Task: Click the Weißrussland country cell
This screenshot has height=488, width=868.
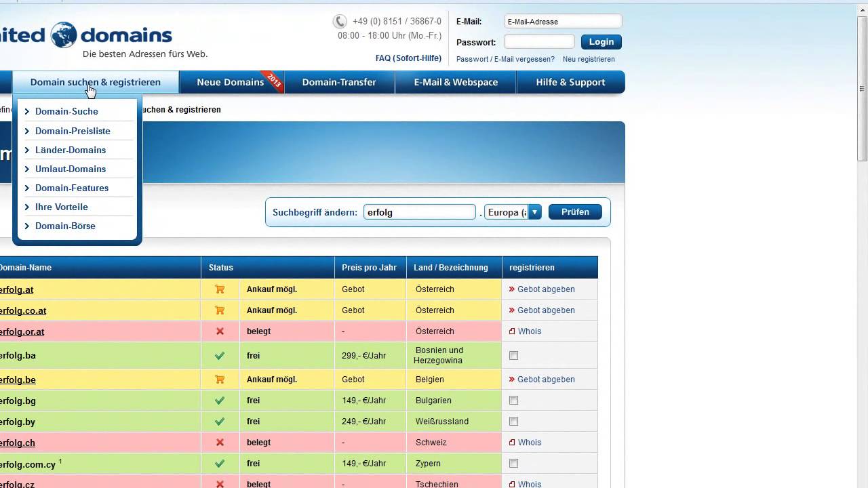Action: coord(454,422)
